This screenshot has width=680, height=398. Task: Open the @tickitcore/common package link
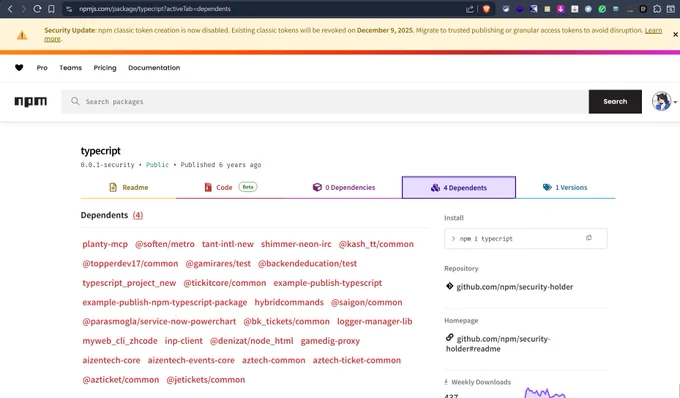coord(225,283)
